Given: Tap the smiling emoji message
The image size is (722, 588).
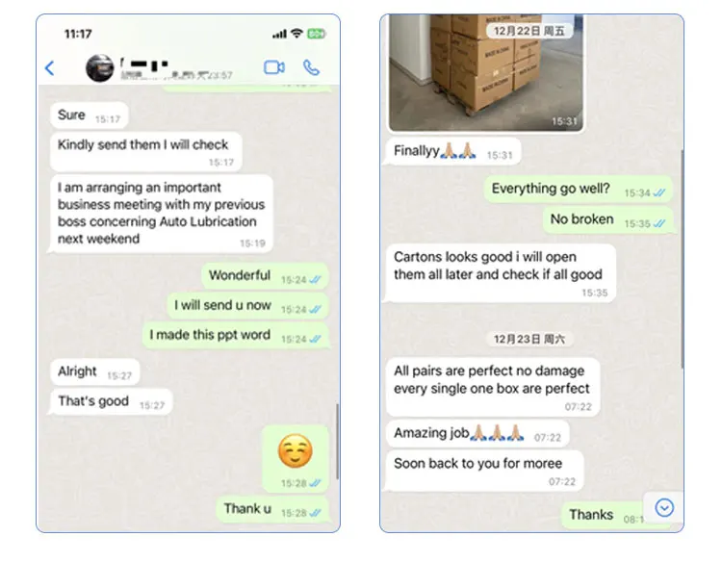Looking at the screenshot, I should point(296,459).
